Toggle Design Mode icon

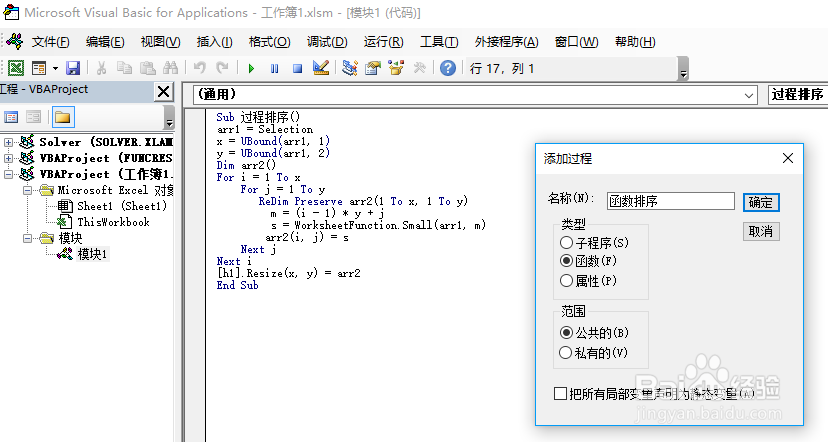tap(321, 68)
